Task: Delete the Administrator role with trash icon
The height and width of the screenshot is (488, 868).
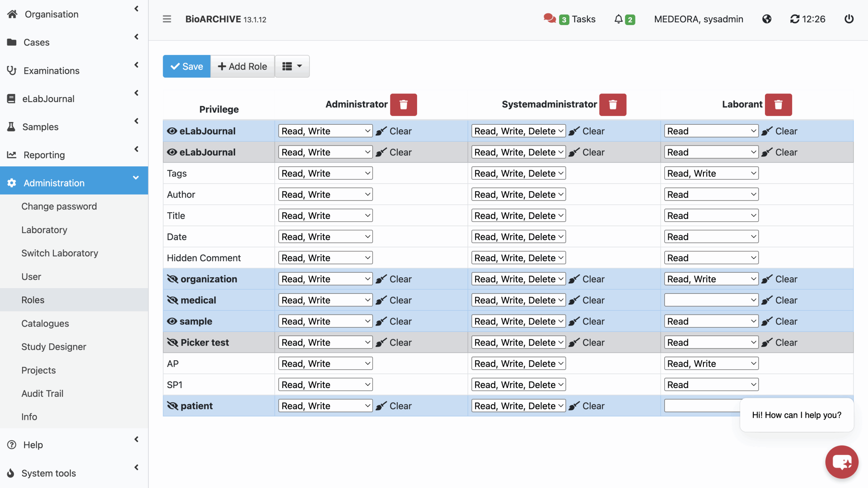Action: (403, 105)
